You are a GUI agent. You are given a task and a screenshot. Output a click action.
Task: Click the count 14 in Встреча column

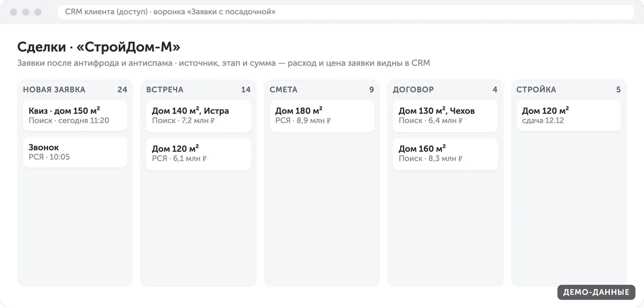(x=246, y=90)
